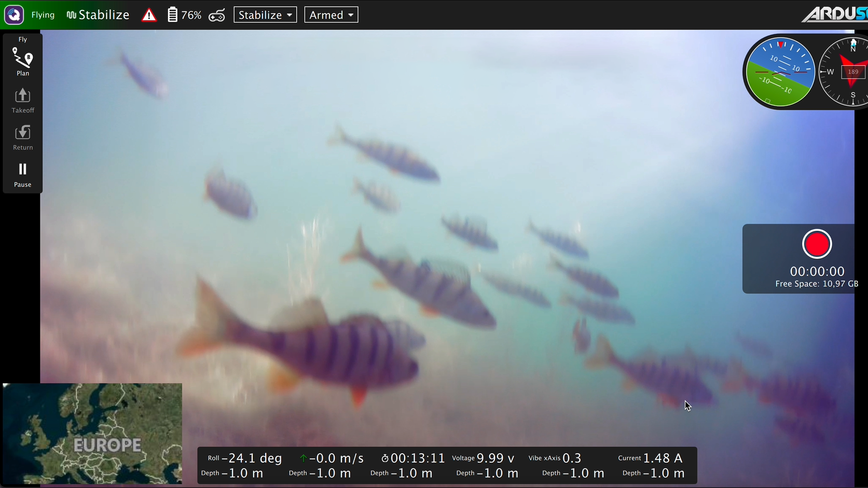
Task: Open vehicle warnings via red triangle icon
Action: click(x=149, y=15)
